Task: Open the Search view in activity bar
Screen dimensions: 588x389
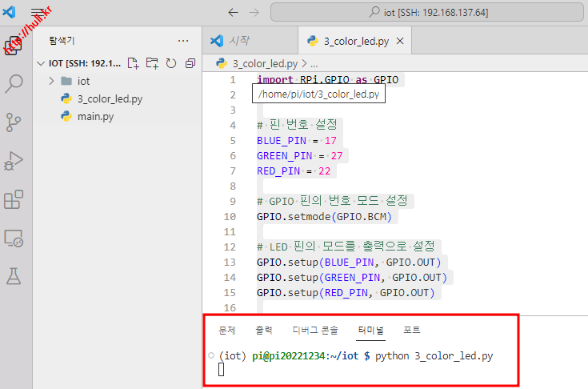Action: tap(14, 84)
